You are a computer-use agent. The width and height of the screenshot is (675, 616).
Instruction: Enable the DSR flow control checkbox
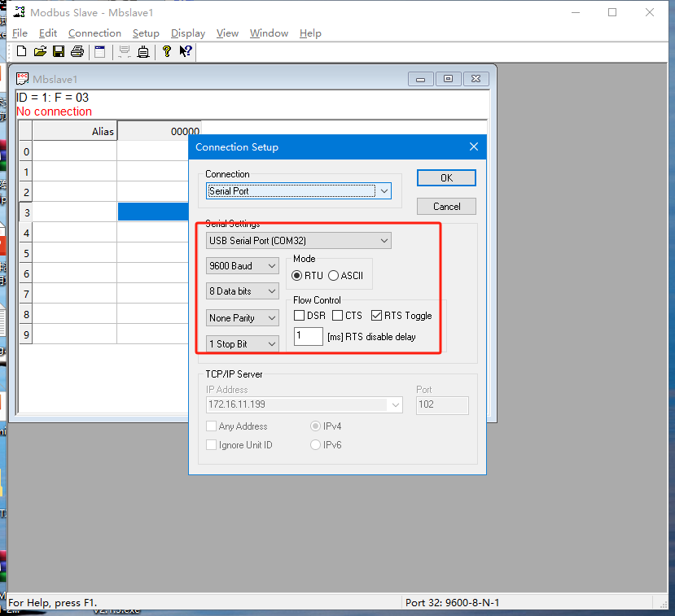300,316
